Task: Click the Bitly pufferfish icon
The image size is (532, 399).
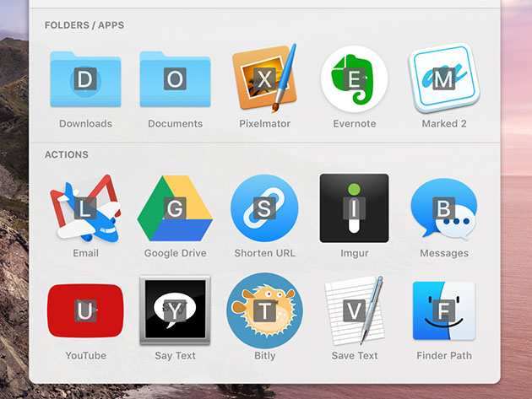Action: click(264, 310)
